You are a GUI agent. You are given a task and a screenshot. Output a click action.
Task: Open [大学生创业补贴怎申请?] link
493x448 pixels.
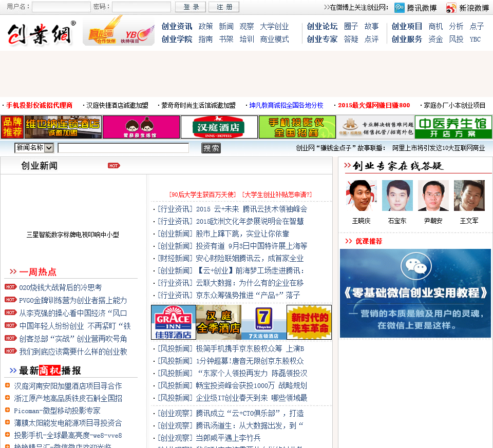point(277,194)
